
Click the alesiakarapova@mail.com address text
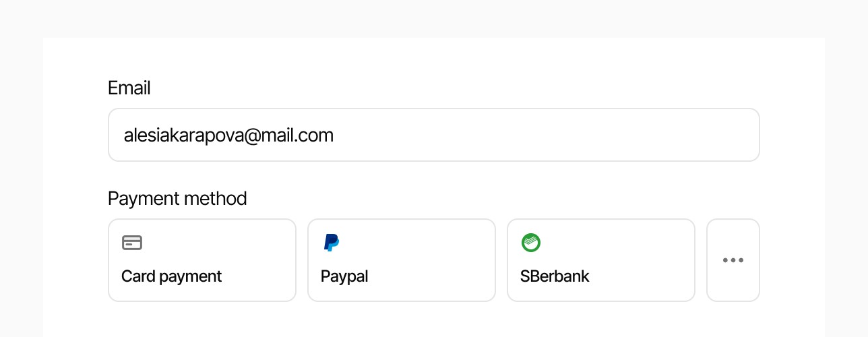228,135
